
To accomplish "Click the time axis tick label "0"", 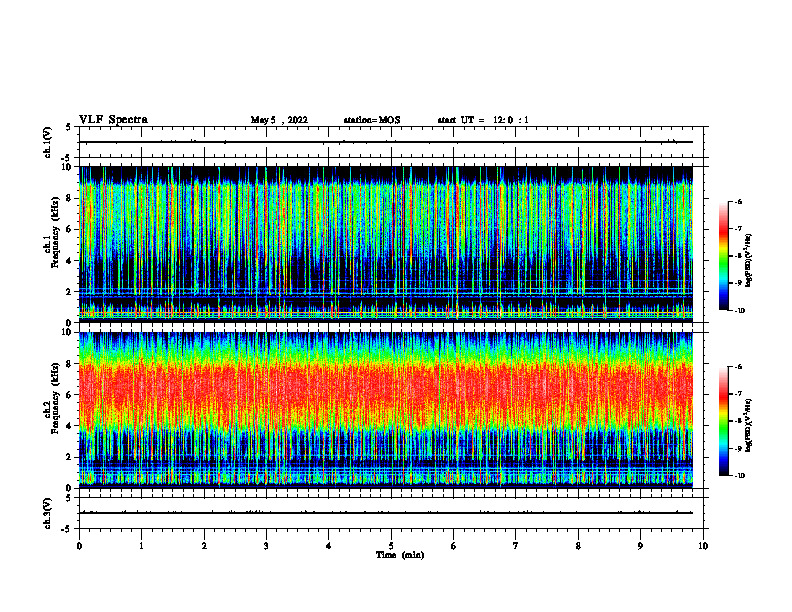I will point(79,546).
